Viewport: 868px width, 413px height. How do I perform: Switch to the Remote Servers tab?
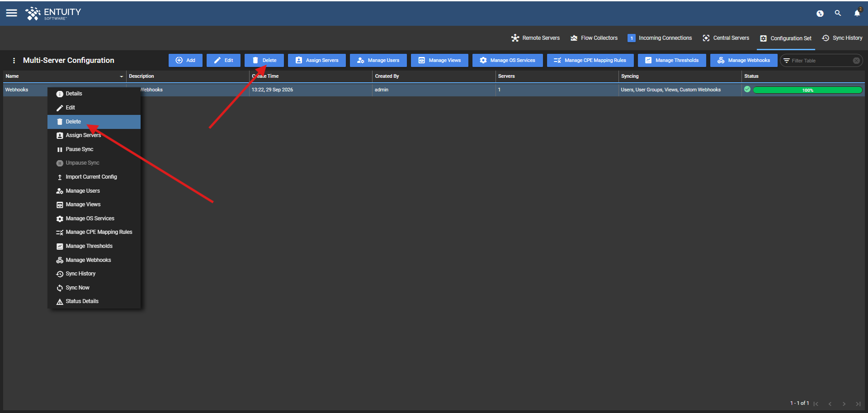[x=535, y=38]
